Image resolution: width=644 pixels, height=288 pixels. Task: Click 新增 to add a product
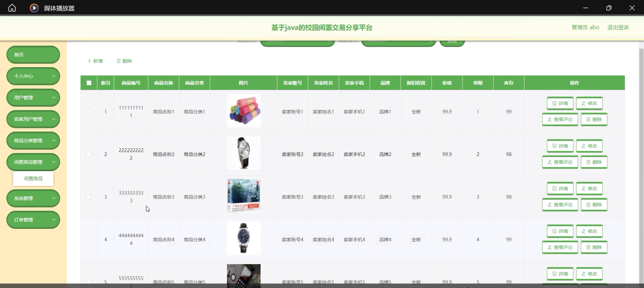coord(95,61)
